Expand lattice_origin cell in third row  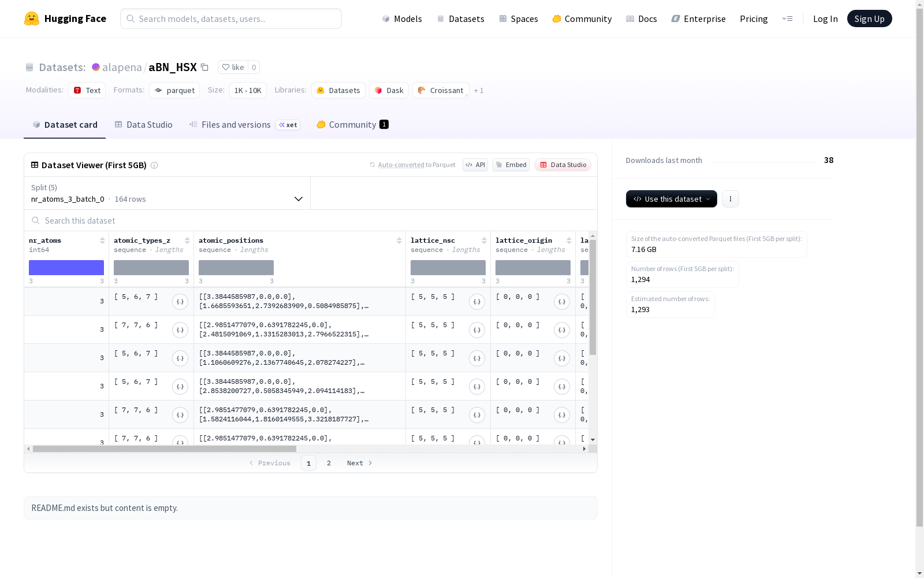tap(562, 358)
